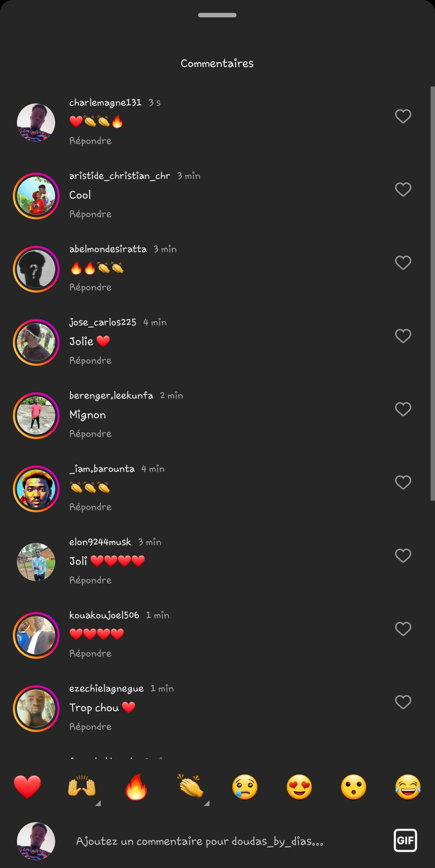Open the kouakoujoel506 profile username
The width and height of the screenshot is (435, 868).
(104, 615)
